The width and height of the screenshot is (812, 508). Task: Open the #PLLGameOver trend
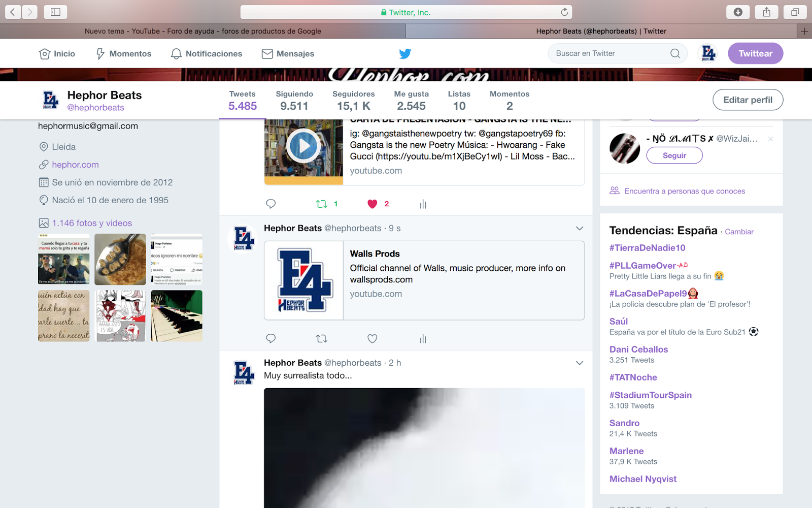point(642,266)
